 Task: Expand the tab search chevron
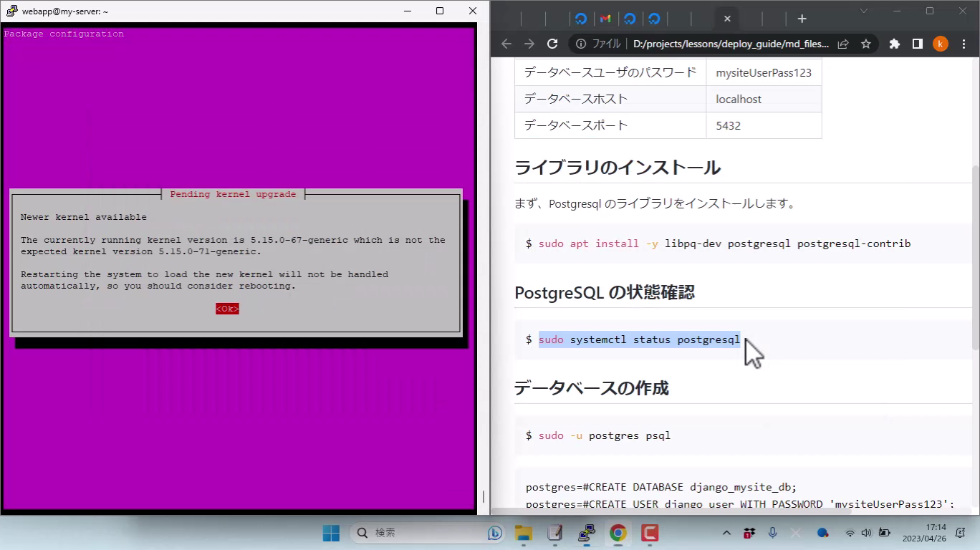[863, 11]
